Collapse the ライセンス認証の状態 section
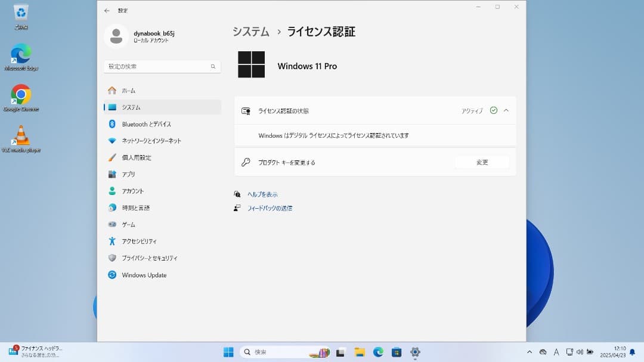The height and width of the screenshot is (362, 644). click(506, 110)
